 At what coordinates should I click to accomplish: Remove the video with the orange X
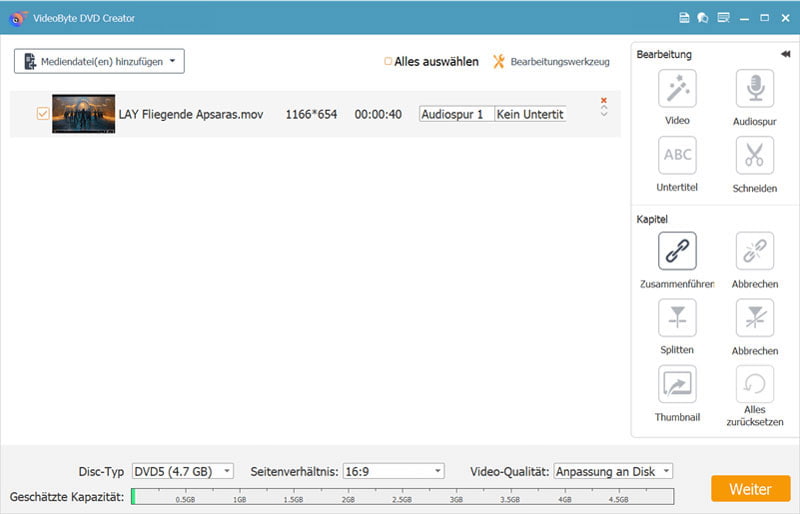pos(604,101)
